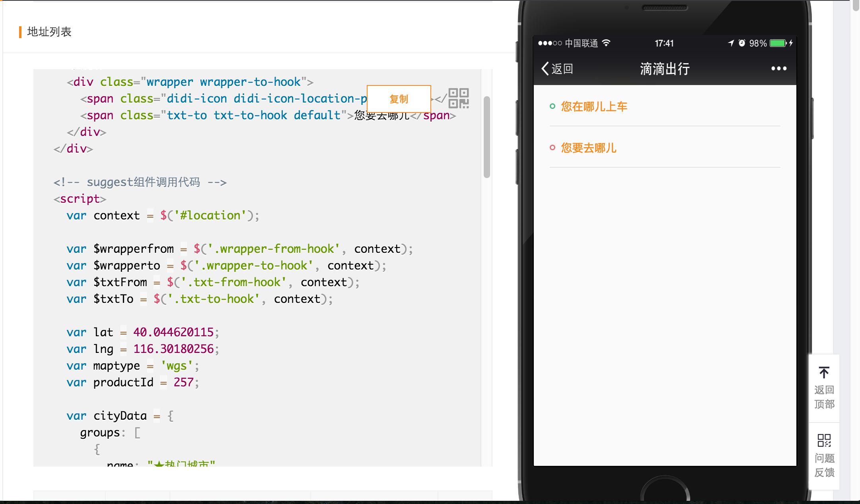This screenshot has height=504, width=860.
Task: Click 返回顶部 back-to-top button
Action: click(824, 388)
